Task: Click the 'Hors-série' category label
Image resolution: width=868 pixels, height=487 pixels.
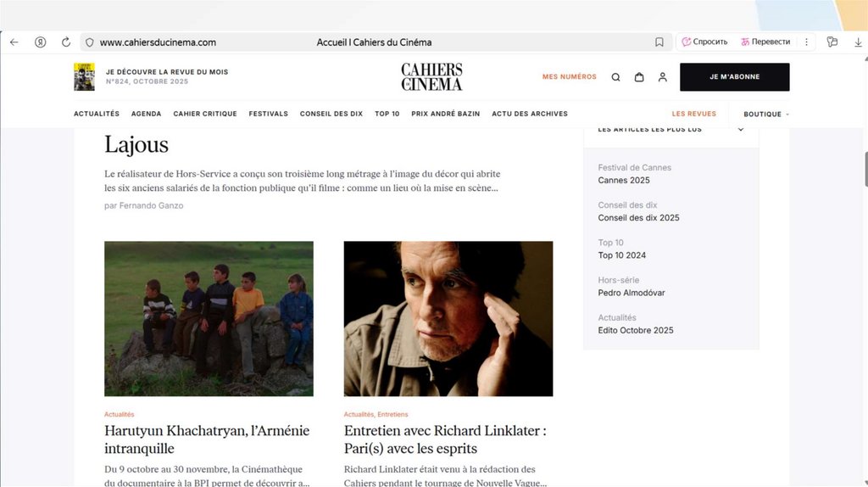Action: click(x=618, y=280)
